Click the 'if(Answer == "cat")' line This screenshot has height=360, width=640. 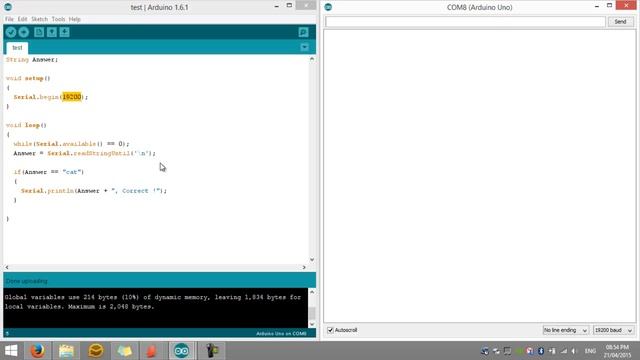click(49, 172)
